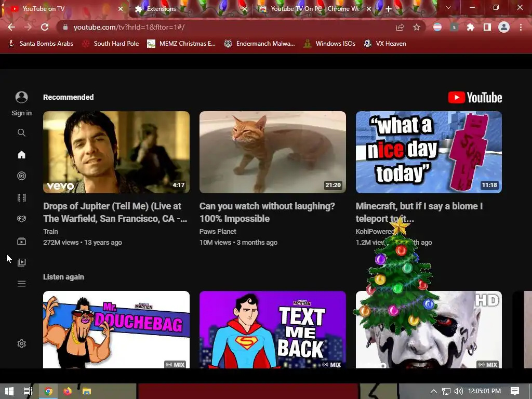Open VX Heaven bookmark

click(385, 44)
